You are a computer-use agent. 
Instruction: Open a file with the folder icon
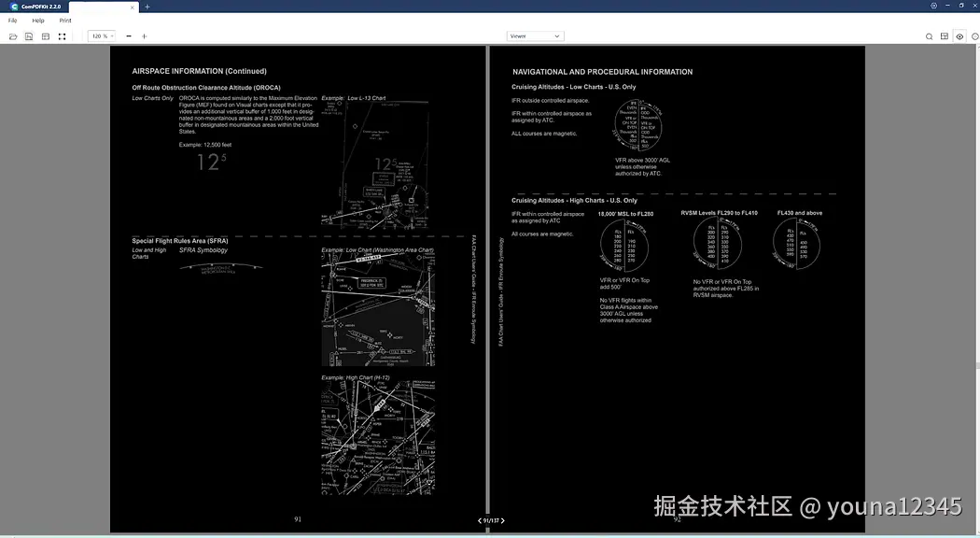pos(12,36)
